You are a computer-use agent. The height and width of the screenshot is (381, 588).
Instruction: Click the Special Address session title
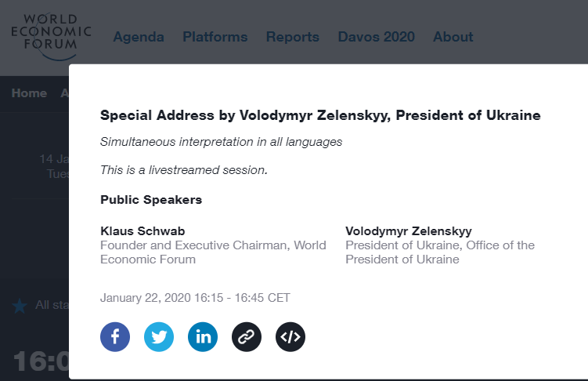[320, 115]
